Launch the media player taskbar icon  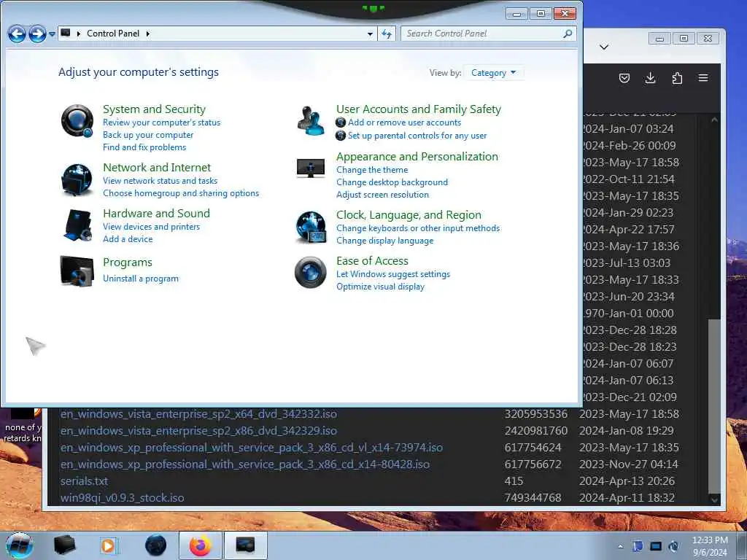coord(109,545)
